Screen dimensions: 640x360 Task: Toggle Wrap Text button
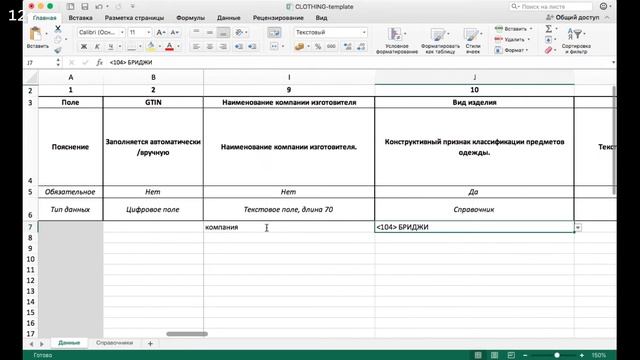pyautogui.click(x=274, y=32)
